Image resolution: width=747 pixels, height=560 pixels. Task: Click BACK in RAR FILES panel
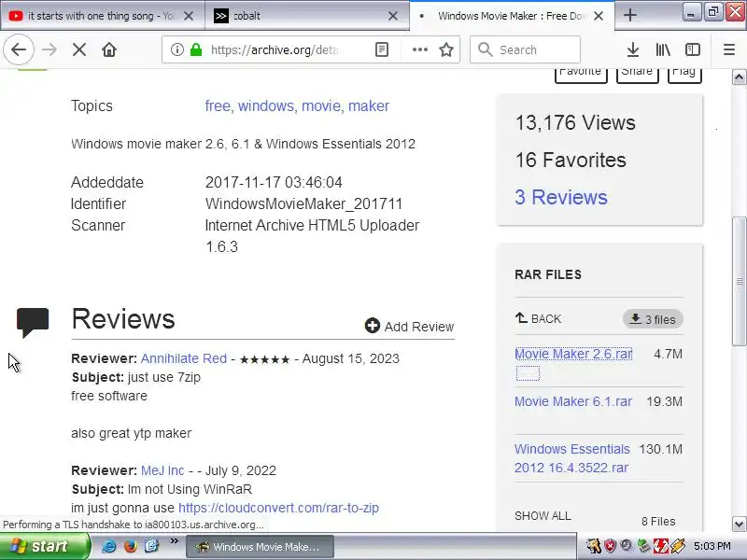pyautogui.click(x=539, y=318)
